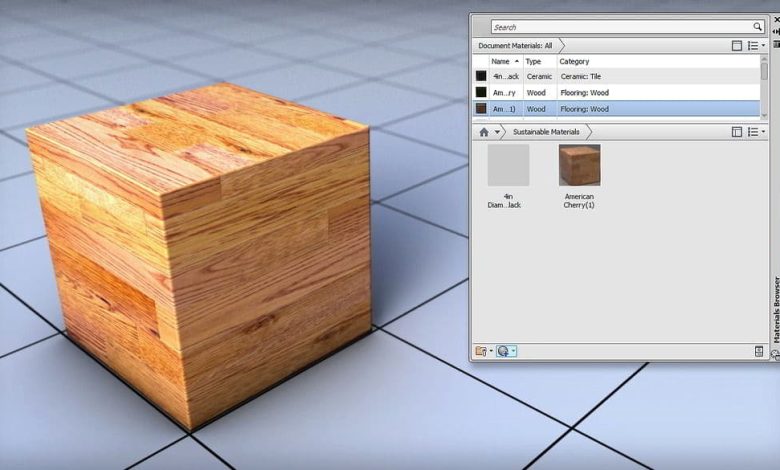Select the Am...ry Wood material row
This screenshot has width=780, height=470.
coord(616,93)
